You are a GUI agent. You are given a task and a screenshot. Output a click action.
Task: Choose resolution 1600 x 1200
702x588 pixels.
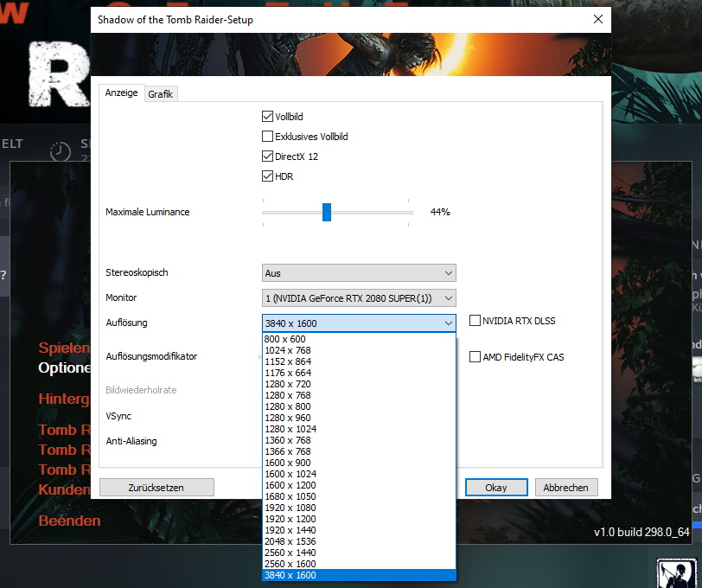click(359, 485)
